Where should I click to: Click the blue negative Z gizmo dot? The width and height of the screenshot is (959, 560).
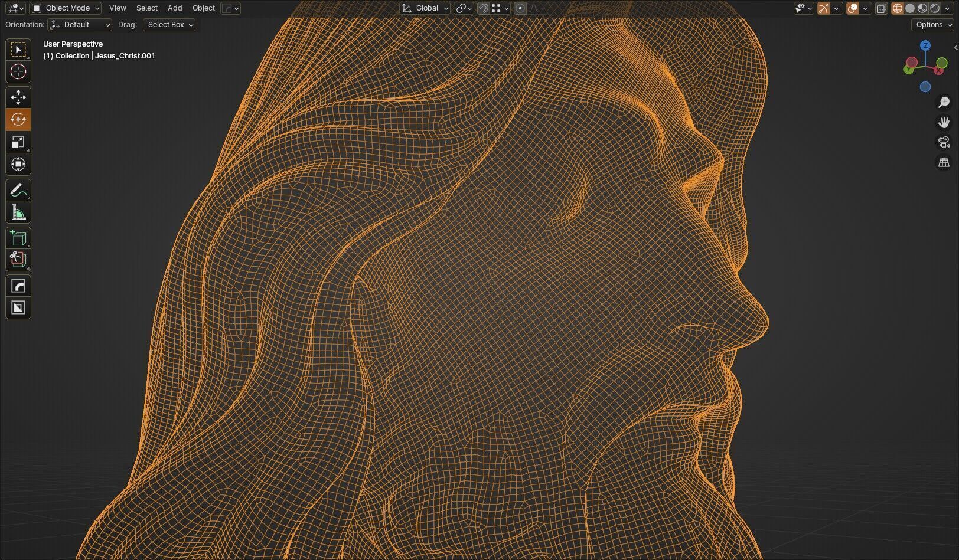click(925, 87)
